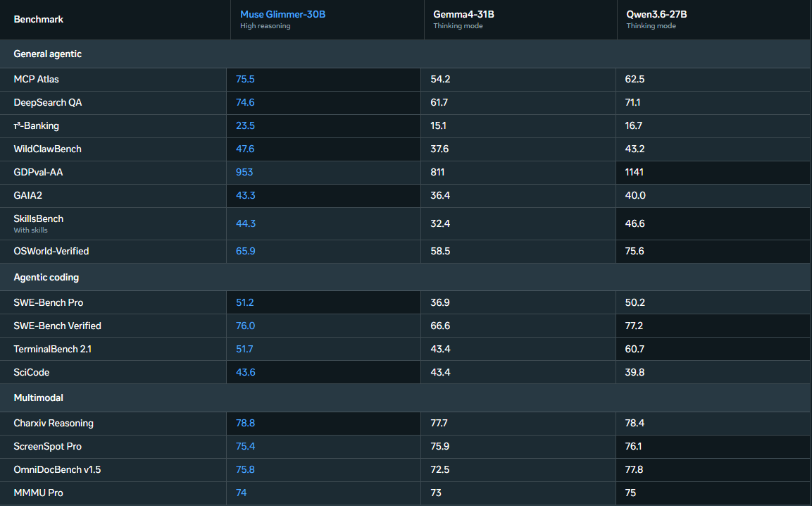Click the 23.5 τ³-Banking score
This screenshot has height=506, width=812.
tap(245, 126)
